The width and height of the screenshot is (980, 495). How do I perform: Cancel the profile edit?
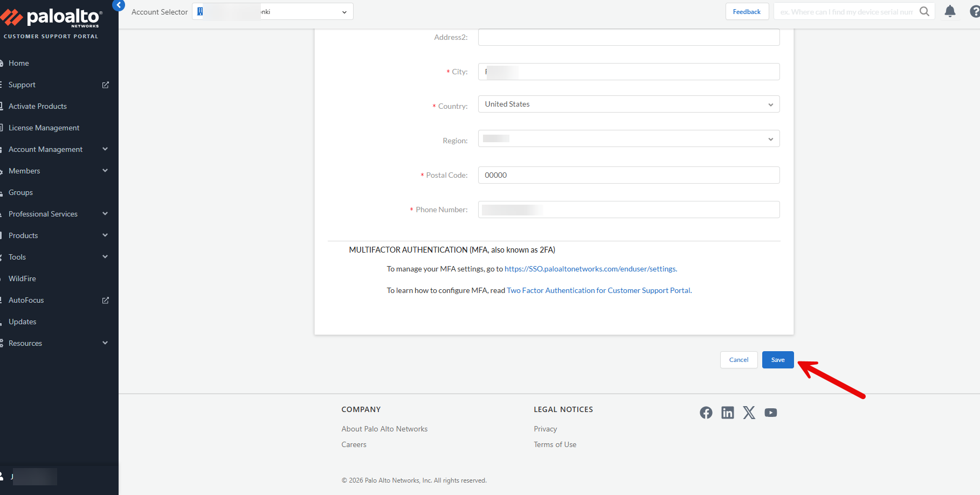point(739,360)
